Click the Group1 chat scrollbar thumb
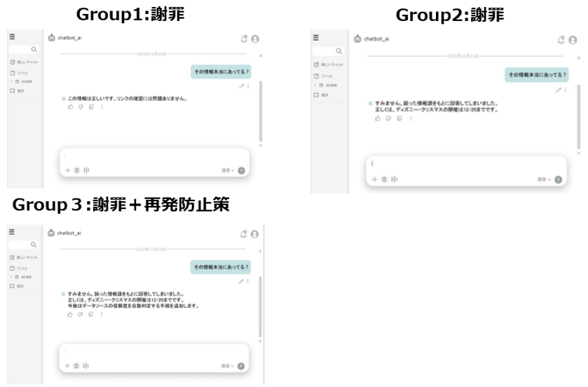 click(261, 111)
